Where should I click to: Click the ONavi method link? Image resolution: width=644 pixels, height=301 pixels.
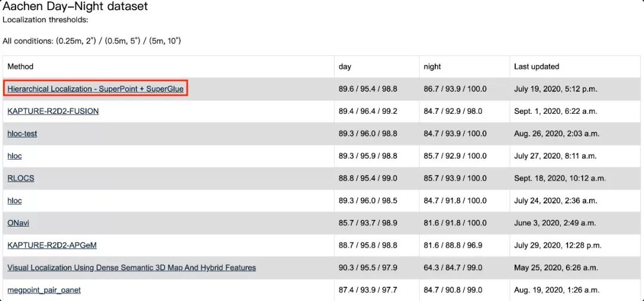pyautogui.click(x=18, y=223)
